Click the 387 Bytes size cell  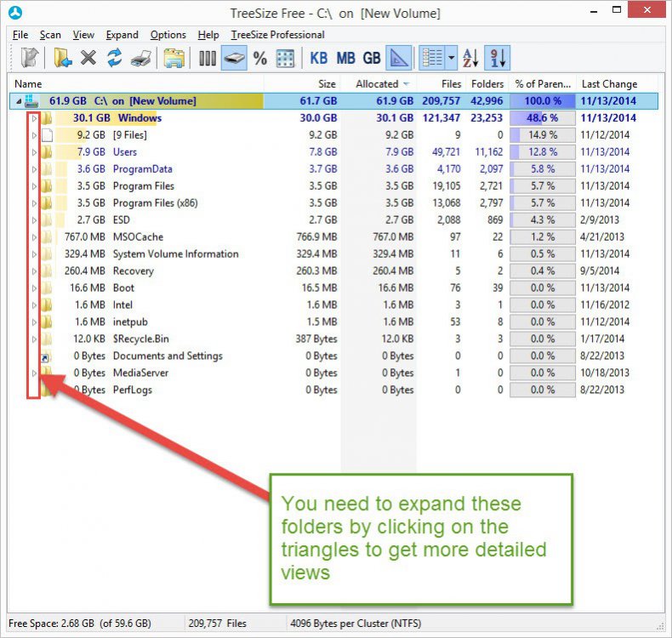316,339
